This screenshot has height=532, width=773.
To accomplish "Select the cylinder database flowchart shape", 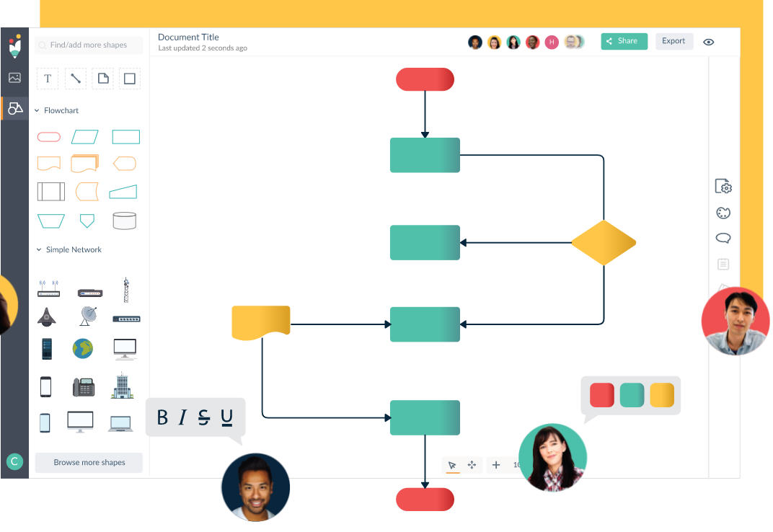I will (124, 221).
